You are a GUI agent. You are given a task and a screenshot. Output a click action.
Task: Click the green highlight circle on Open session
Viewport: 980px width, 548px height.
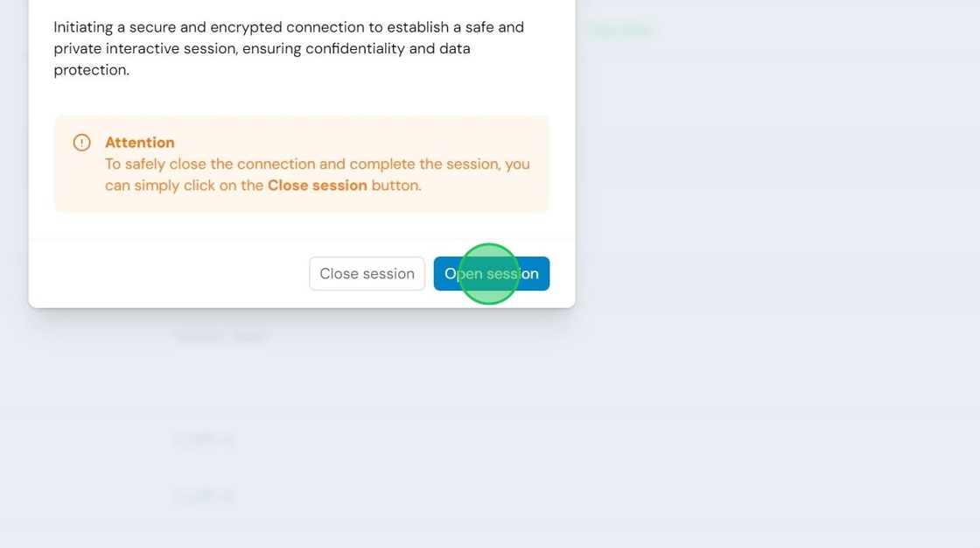click(x=489, y=274)
